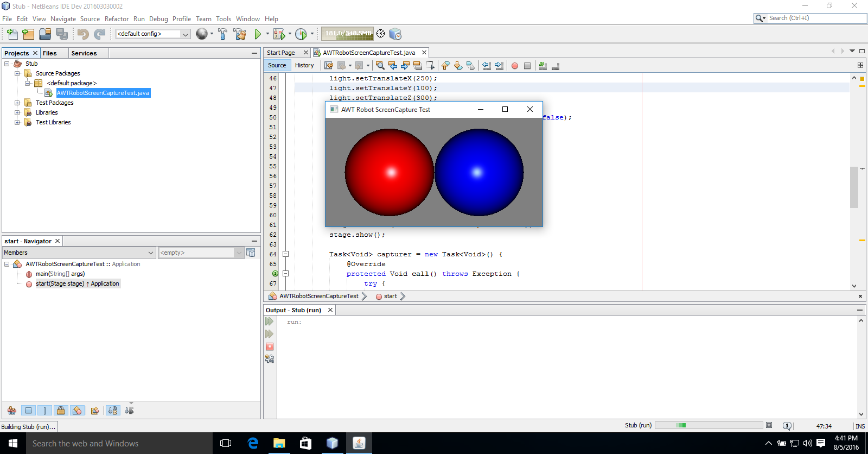Click the History view button
Screen dimensions: 868x454
pyautogui.click(x=304, y=65)
